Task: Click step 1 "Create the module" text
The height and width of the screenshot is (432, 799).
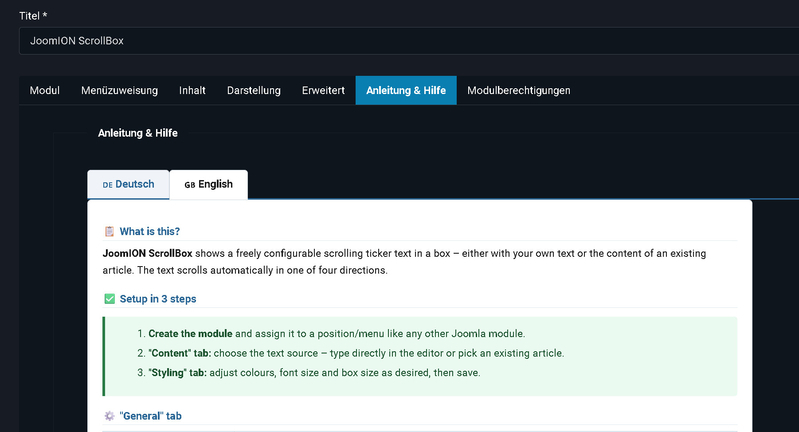Action: click(x=190, y=334)
